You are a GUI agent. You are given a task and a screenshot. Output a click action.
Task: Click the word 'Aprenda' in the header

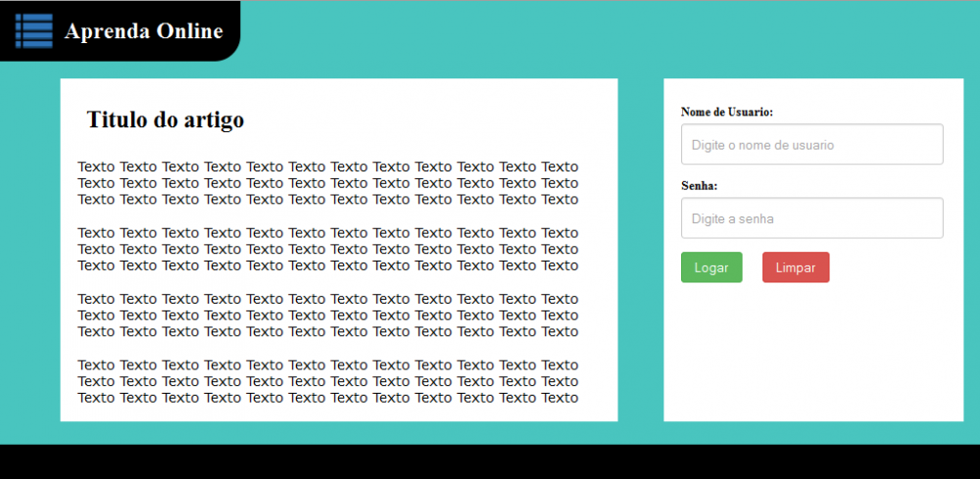coord(102,31)
